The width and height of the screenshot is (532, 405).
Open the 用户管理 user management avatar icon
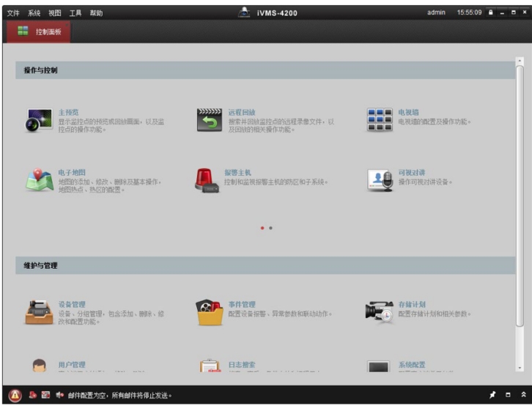point(40,365)
